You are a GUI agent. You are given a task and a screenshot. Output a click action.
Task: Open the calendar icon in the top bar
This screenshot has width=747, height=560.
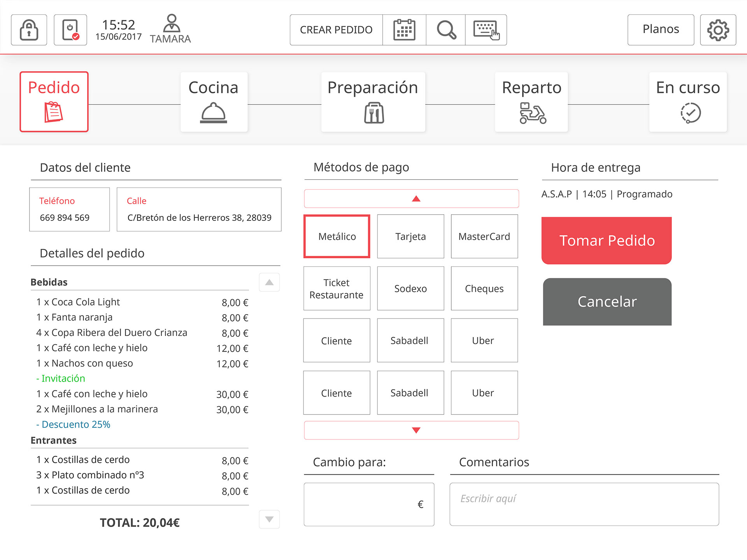click(x=404, y=30)
